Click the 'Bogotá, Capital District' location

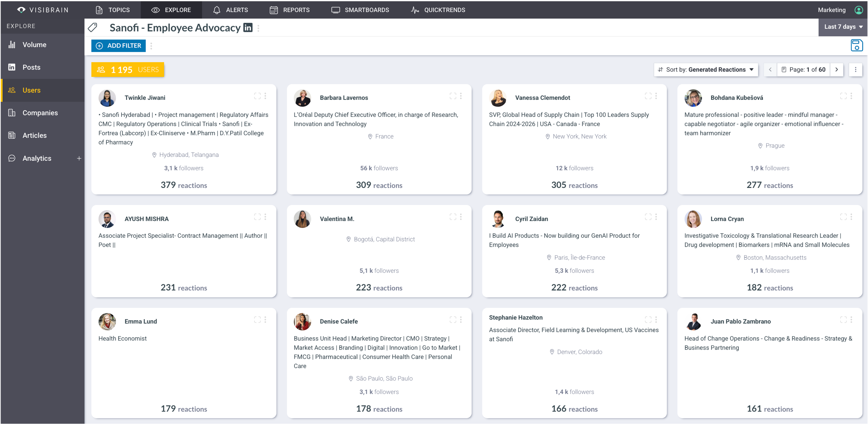click(x=380, y=239)
